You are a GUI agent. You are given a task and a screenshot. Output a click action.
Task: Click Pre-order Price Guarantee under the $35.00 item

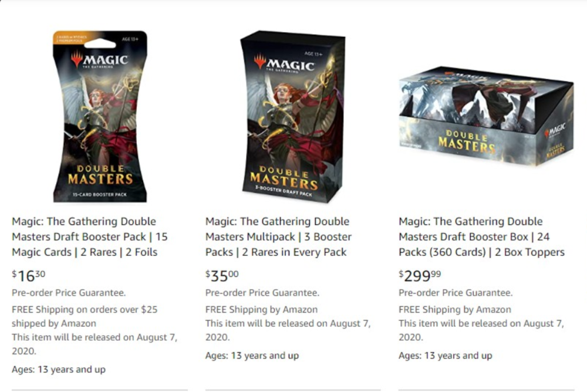pyautogui.click(x=262, y=293)
